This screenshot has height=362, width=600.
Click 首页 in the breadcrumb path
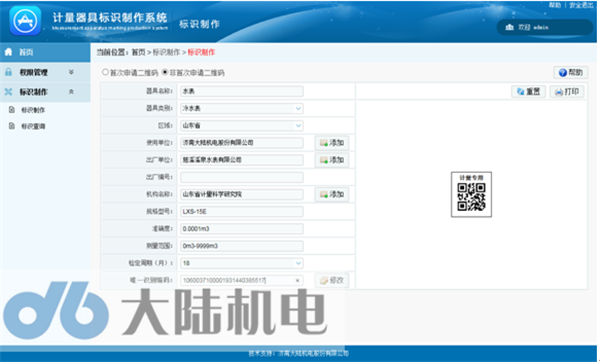(x=139, y=52)
